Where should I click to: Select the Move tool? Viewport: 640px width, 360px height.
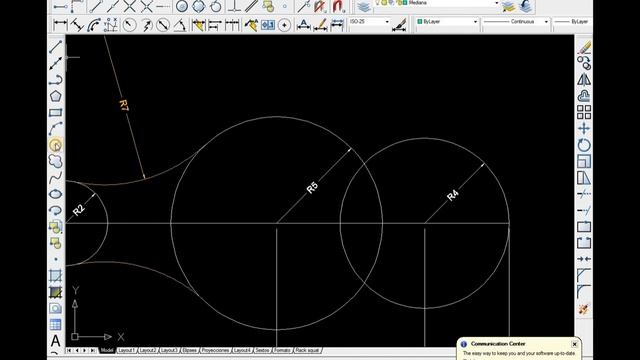click(584, 128)
